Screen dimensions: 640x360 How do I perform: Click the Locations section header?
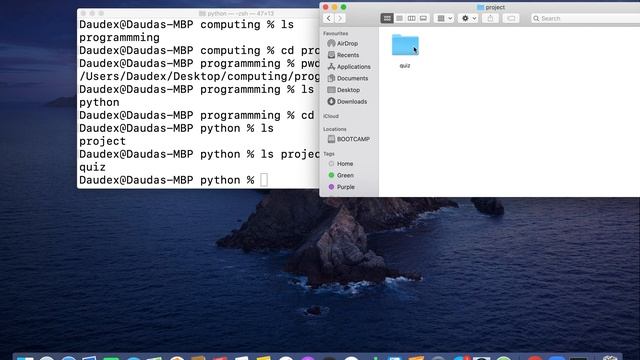(x=335, y=129)
